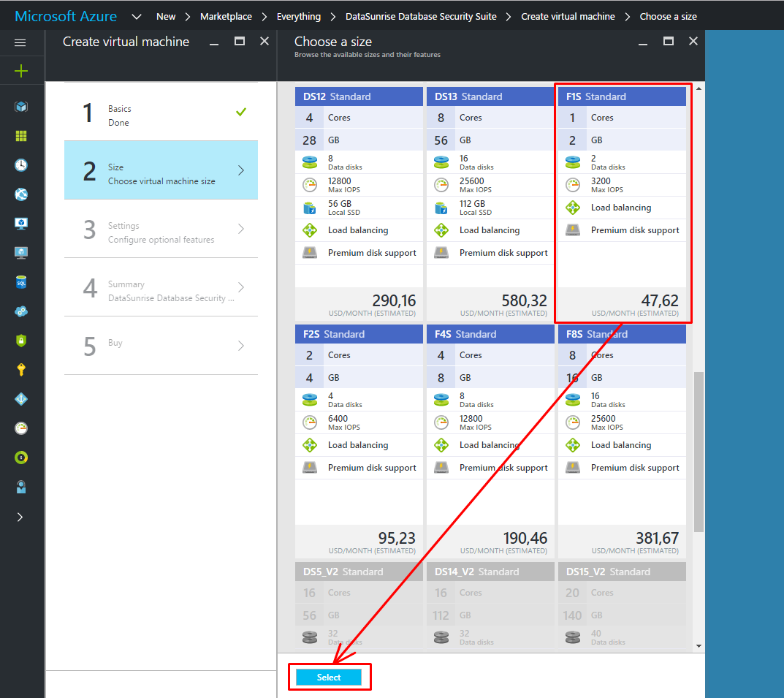Click the DS15_V2 Standard greyed card
The height and width of the screenshot is (698, 784).
pyautogui.click(x=622, y=605)
